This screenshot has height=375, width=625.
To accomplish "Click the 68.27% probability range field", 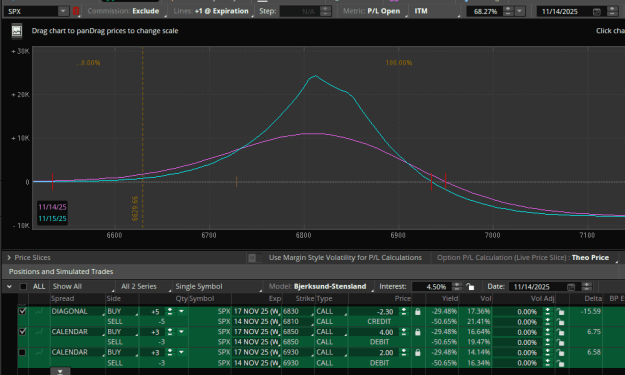I will coord(485,12).
